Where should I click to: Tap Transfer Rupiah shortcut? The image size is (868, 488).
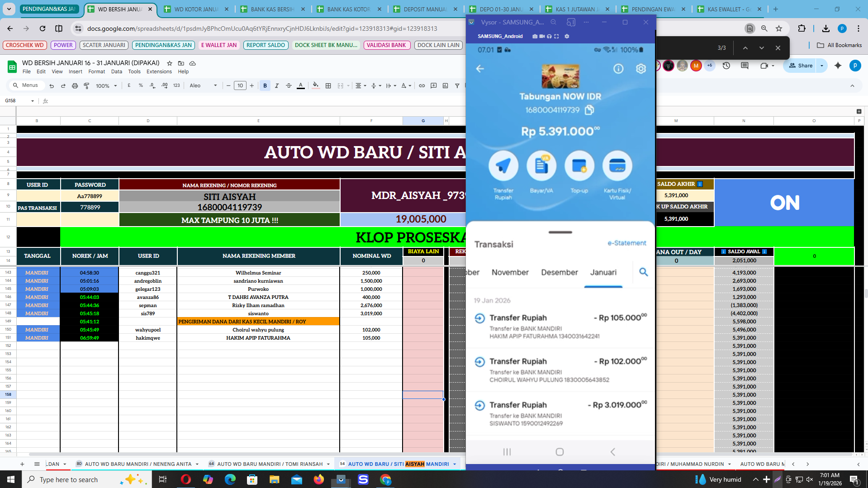pyautogui.click(x=503, y=175)
